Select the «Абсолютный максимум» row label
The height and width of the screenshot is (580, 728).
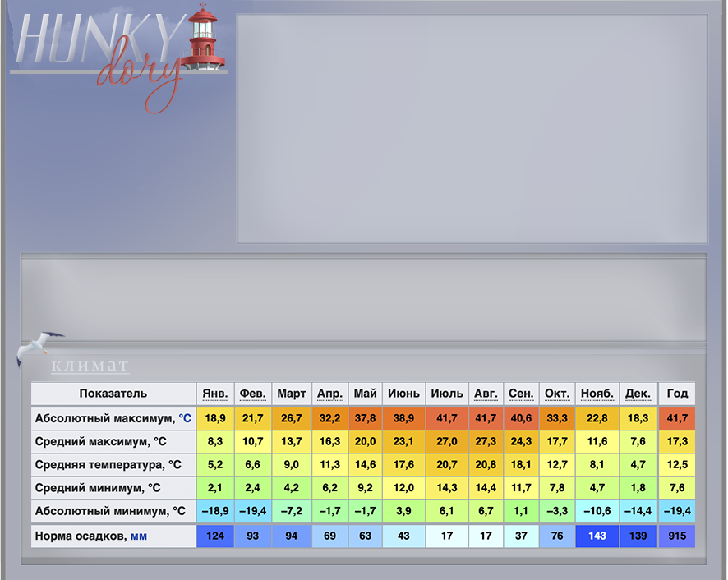[105, 418]
